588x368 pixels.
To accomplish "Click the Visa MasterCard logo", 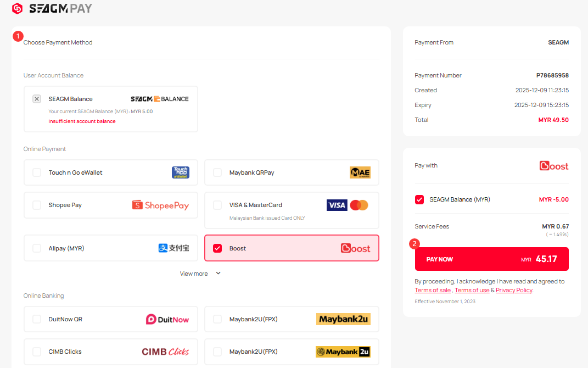I will [348, 205].
